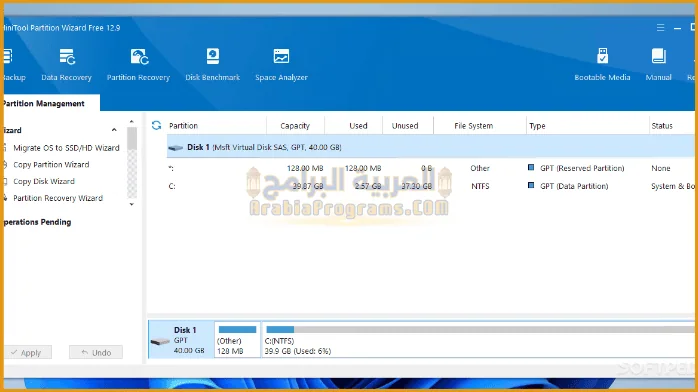Click the 128.00 MB capacity cell

click(x=305, y=168)
